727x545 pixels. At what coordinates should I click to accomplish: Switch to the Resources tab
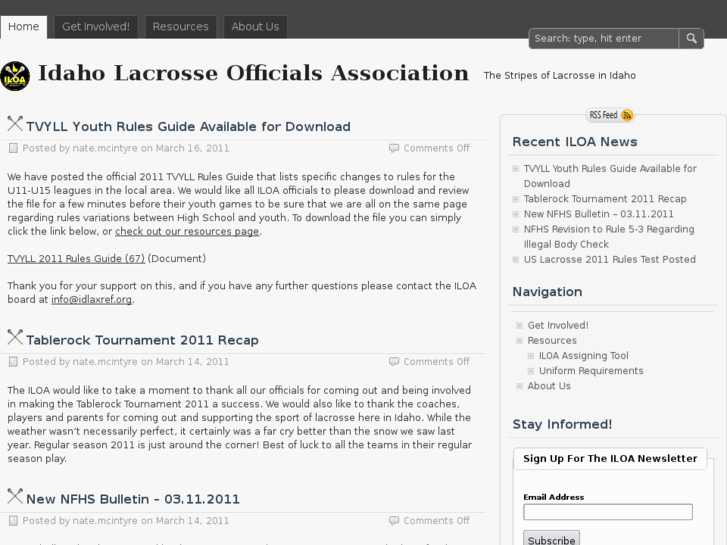pyautogui.click(x=181, y=27)
